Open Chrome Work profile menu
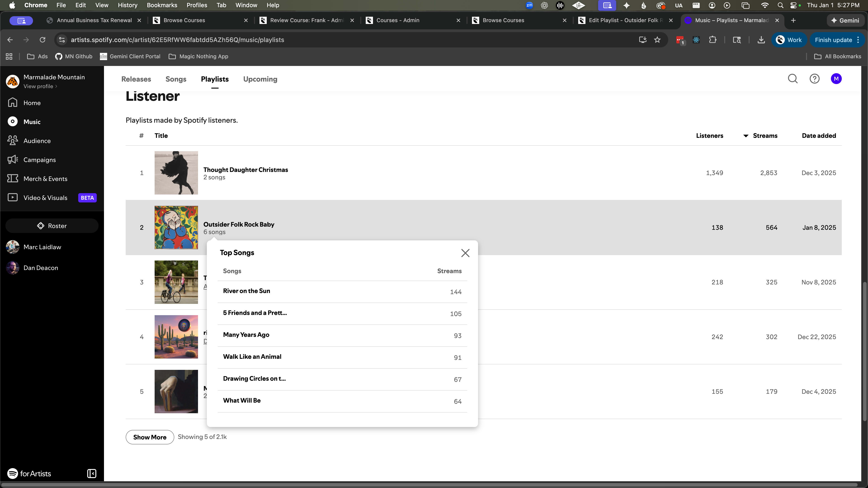This screenshot has height=488, width=868. (789, 40)
